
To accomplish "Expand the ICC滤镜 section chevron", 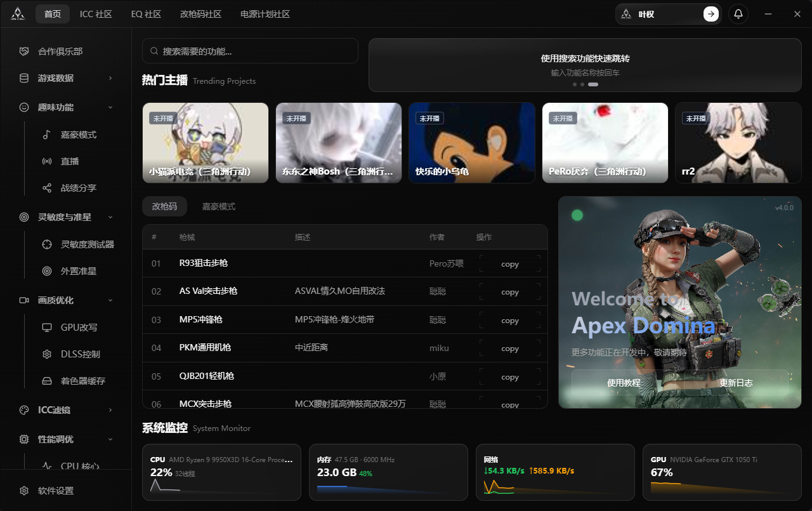I will (x=110, y=410).
